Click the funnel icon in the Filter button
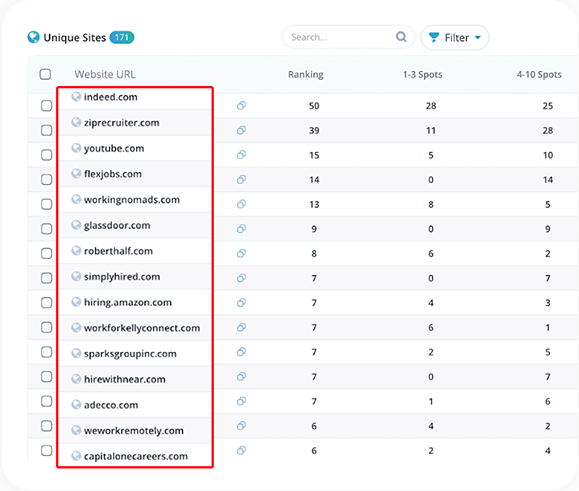Viewport: 579px width, 491px height. click(434, 37)
